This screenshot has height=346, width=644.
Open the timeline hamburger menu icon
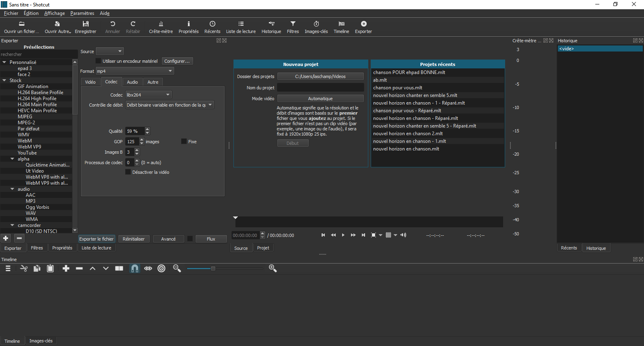pyautogui.click(x=8, y=268)
